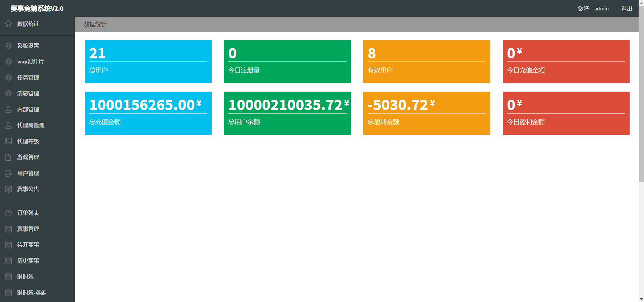
Task: Click the home icon beside 数据统计
Action: click(8, 24)
